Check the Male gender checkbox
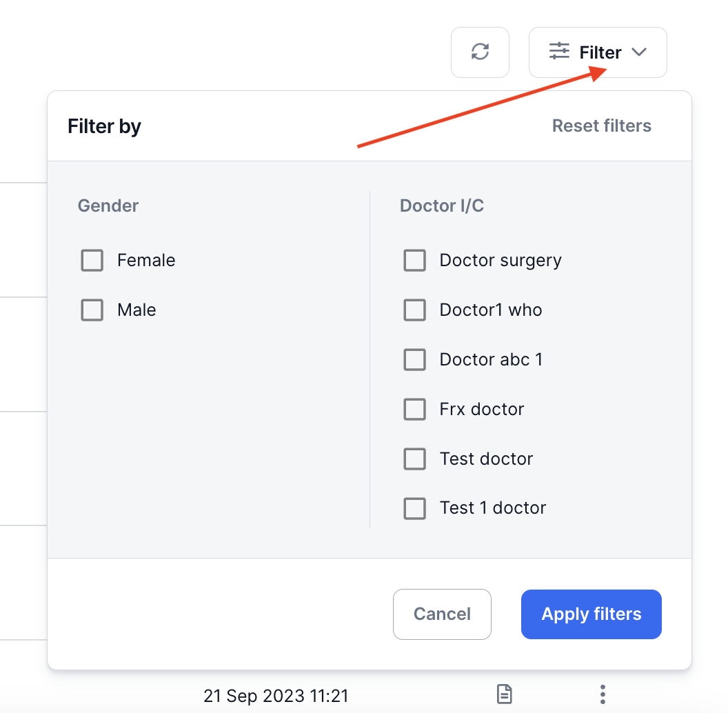 (92, 310)
